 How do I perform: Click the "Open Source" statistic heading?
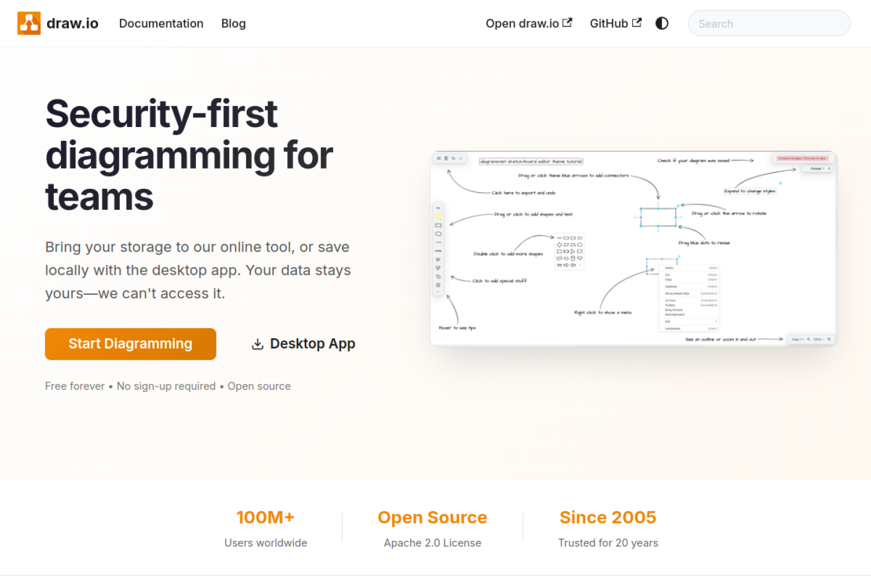[x=432, y=518]
